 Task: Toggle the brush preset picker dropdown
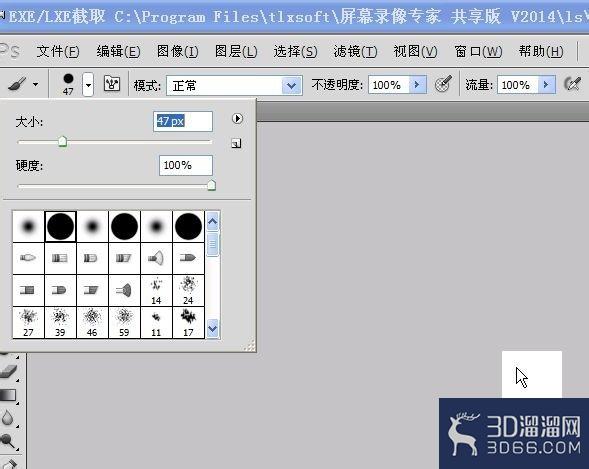[x=88, y=85]
